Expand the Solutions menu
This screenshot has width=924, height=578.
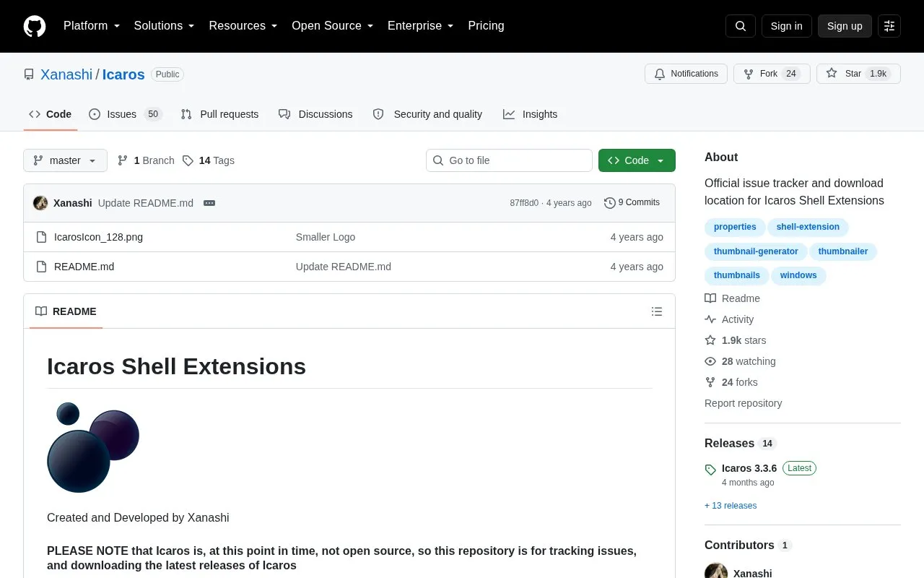click(x=165, y=26)
